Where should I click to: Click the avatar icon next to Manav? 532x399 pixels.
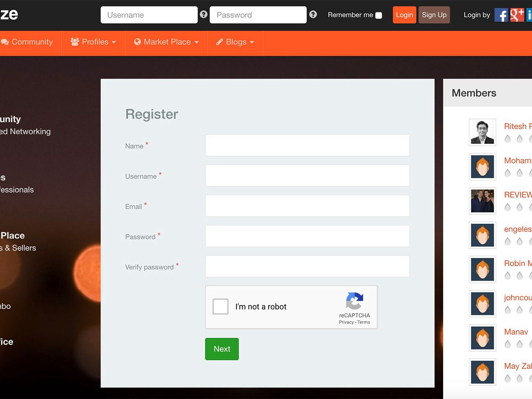pos(482,338)
